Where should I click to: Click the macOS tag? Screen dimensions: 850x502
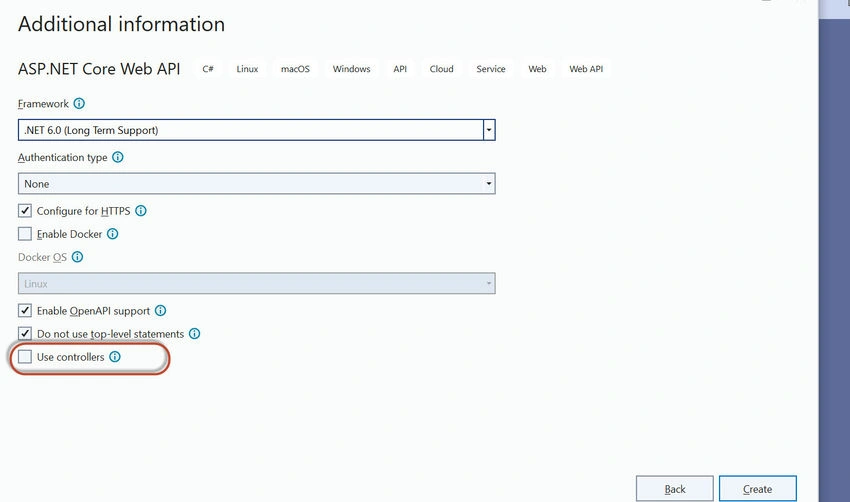click(x=295, y=69)
